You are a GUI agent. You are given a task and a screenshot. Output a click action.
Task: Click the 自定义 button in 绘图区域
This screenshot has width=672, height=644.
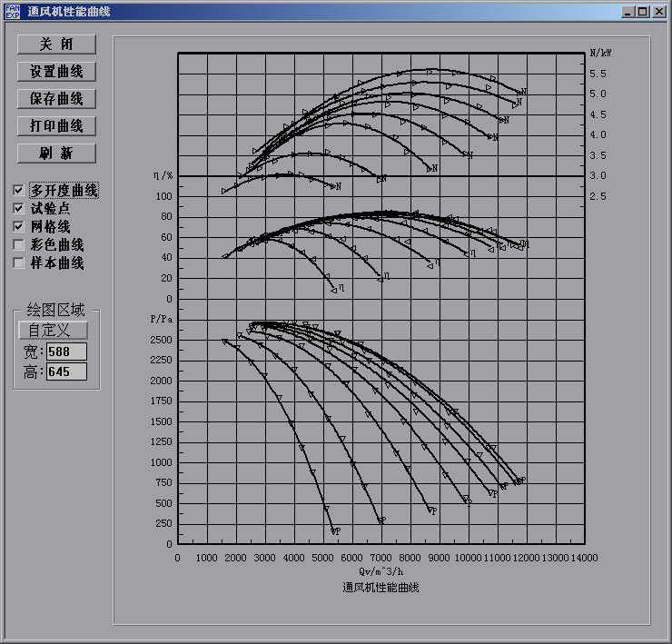point(53,331)
